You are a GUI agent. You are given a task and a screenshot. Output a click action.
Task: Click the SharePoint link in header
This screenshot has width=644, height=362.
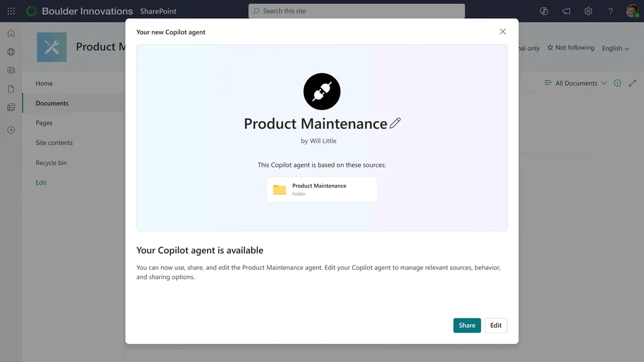(158, 11)
